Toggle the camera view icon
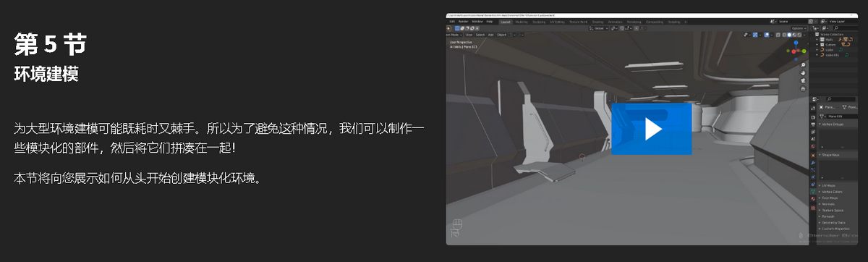 point(803,80)
